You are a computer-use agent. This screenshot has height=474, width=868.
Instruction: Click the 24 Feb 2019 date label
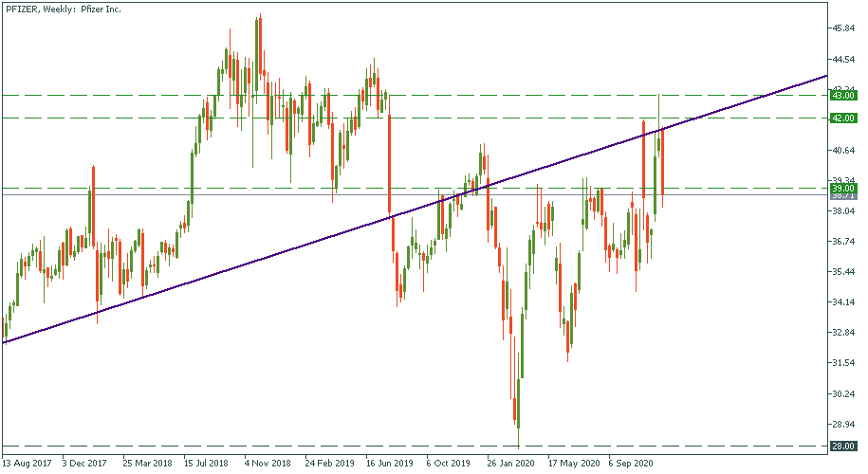(328, 465)
